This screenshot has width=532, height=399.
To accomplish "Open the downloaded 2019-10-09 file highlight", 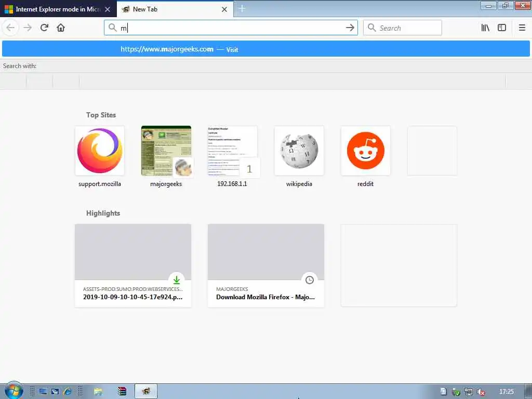I will coord(132,265).
